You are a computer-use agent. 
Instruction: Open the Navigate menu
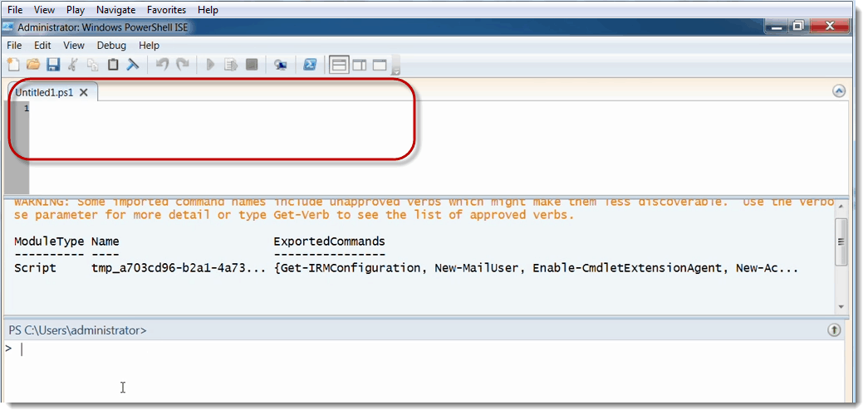coord(115,9)
